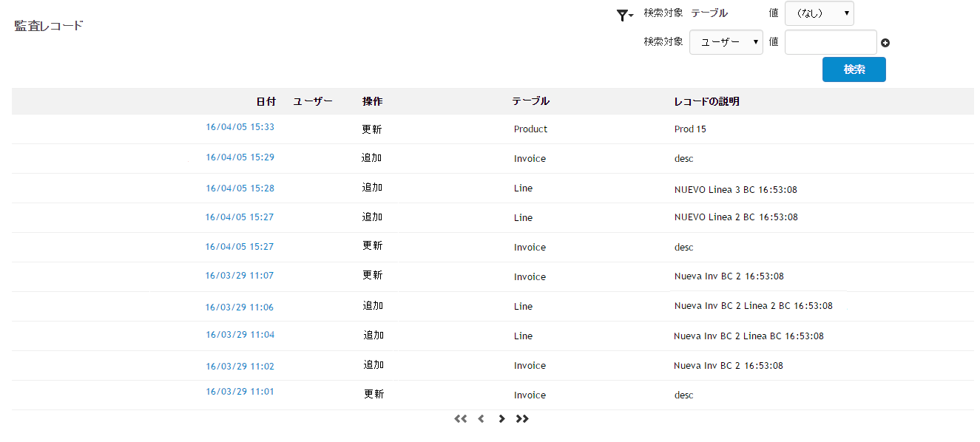
Task: Select description NUEVO Linea 3 BC 16:53:08
Action: [736, 190]
